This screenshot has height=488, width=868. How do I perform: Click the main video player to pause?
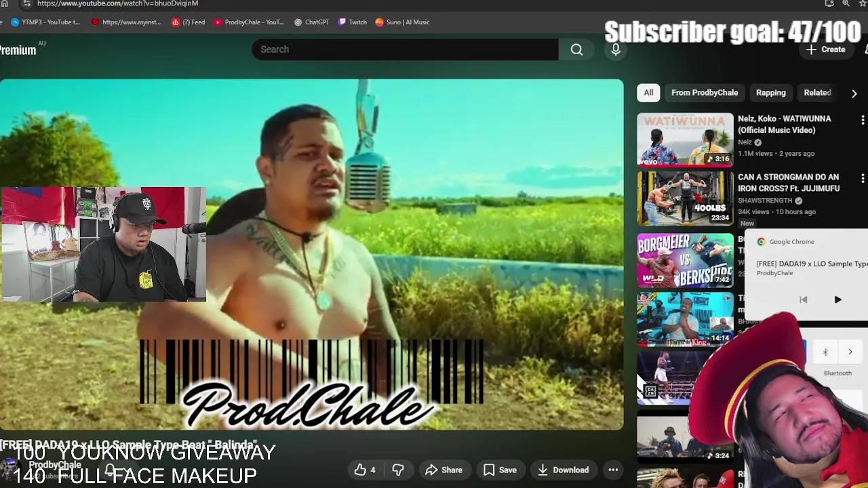tap(311, 255)
